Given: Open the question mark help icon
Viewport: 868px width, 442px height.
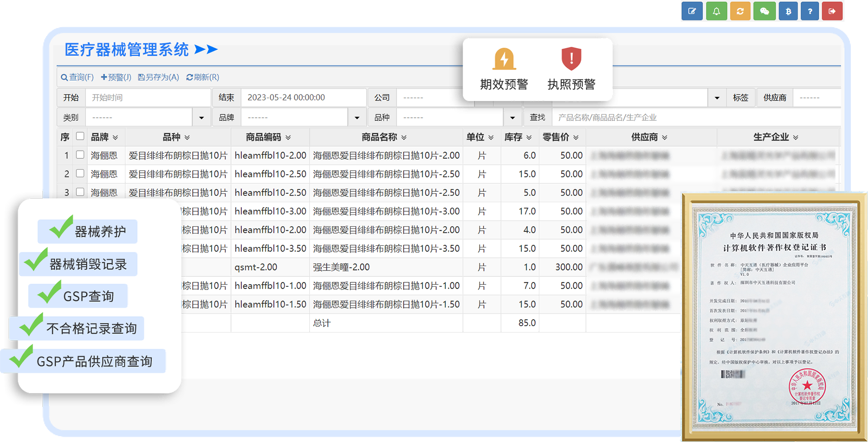Looking at the screenshot, I should [810, 11].
